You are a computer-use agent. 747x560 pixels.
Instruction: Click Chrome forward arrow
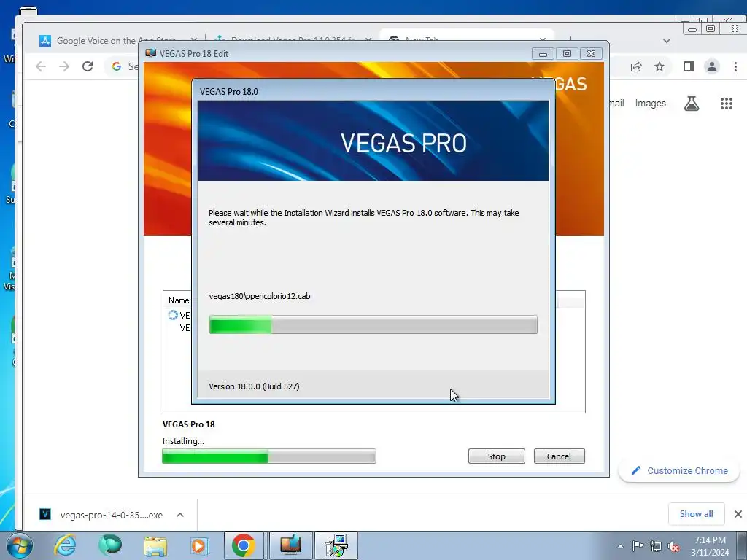tap(64, 66)
